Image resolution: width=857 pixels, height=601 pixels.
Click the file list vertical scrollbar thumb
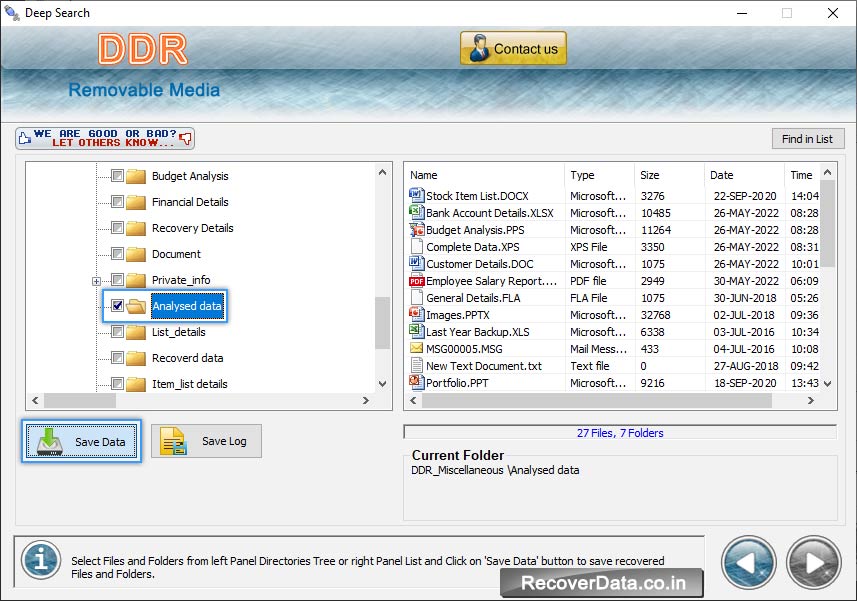pyautogui.click(x=827, y=223)
